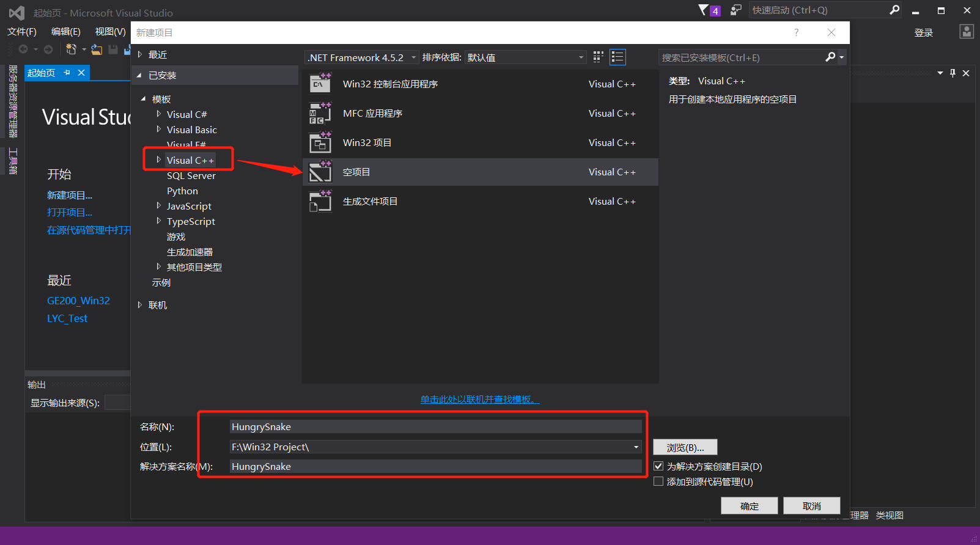The height and width of the screenshot is (545, 980).
Task: Open the .NET Framework version dropdown
Action: [362, 57]
